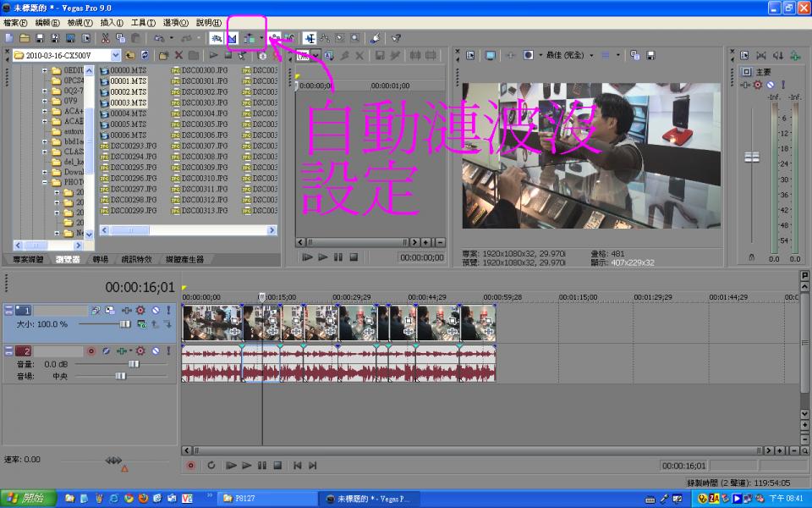Viewport: 812px width, 508px height.
Task: Select file 00000.MTS in explorer
Action: [123, 70]
